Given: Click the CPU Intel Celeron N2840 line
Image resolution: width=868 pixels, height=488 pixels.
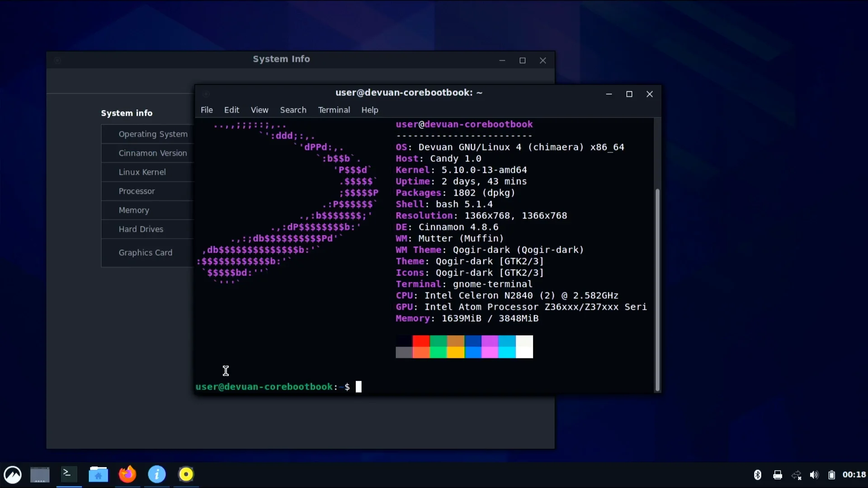Looking at the screenshot, I should (507, 296).
